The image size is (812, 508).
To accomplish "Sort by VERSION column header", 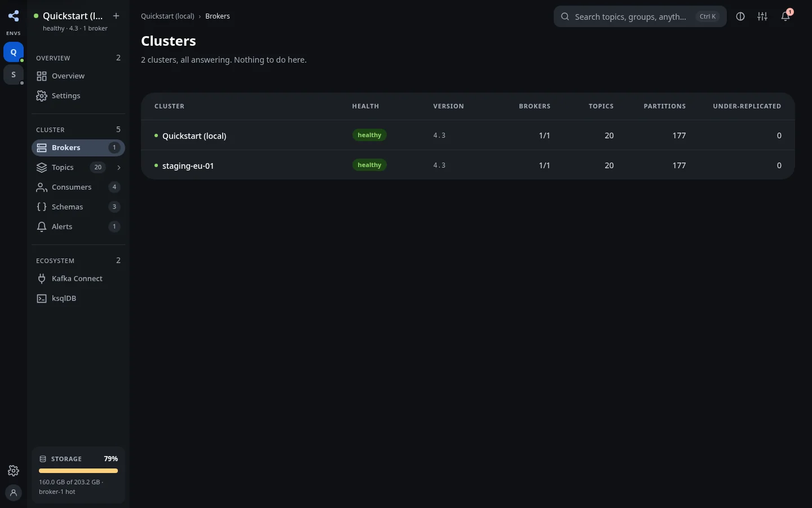I will pyautogui.click(x=448, y=106).
